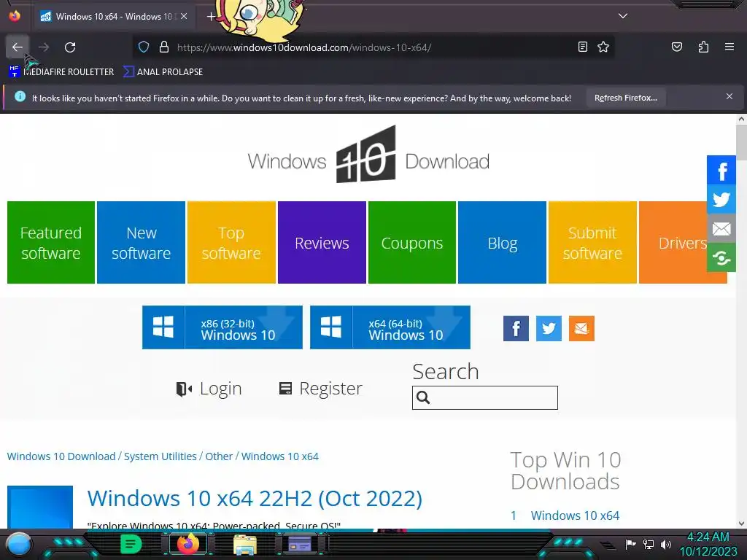The image size is (747, 560).
Task: Open the New software tile
Action: tap(141, 242)
